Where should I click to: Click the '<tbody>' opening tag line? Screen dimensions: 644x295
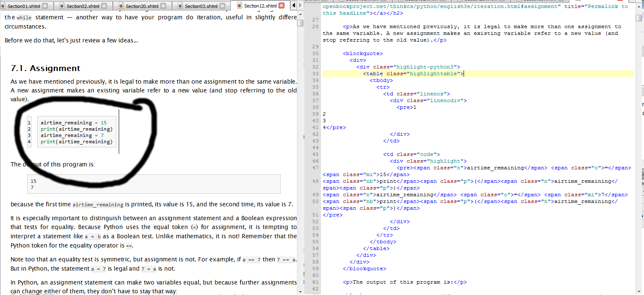pos(381,80)
